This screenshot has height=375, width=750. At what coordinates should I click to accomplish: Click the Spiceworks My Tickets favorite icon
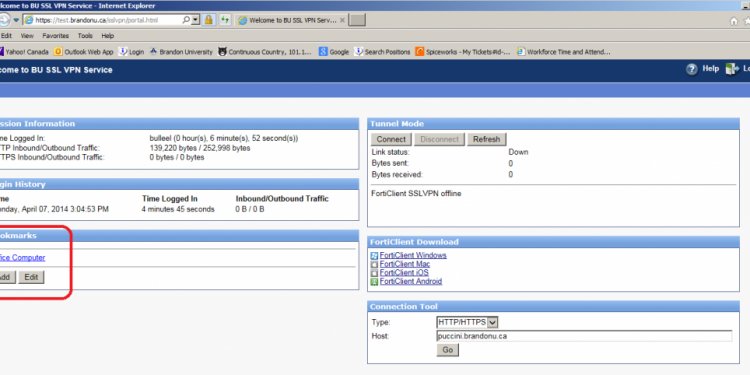click(x=419, y=52)
